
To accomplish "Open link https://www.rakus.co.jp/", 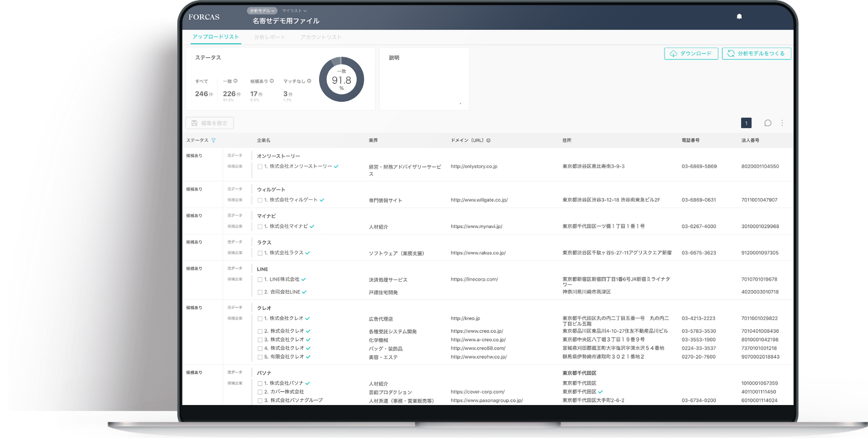I will click(x=478, y=253).
